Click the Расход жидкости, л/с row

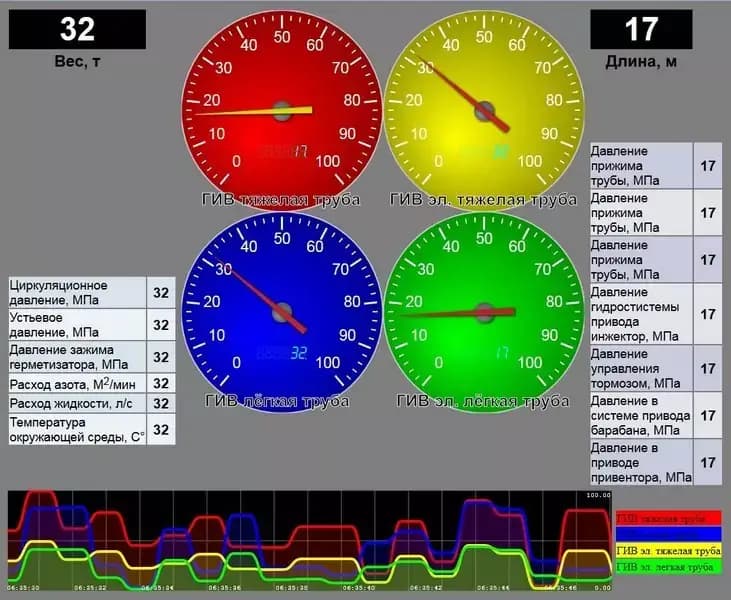(x=92, y=403)
